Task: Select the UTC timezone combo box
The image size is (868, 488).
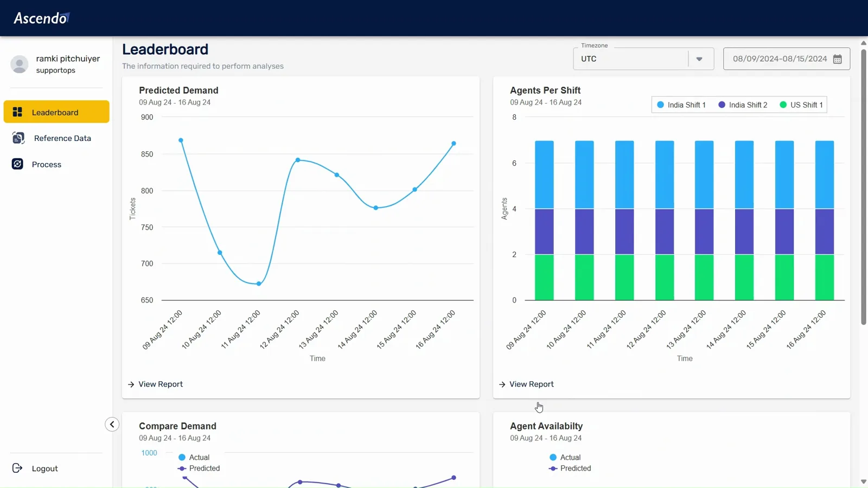Action: pos(643,59)
